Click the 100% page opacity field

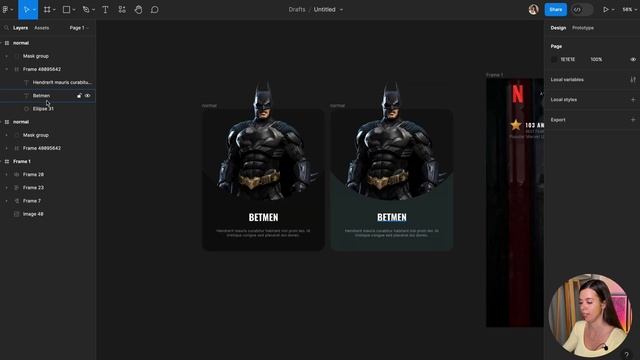pos(596,60)
